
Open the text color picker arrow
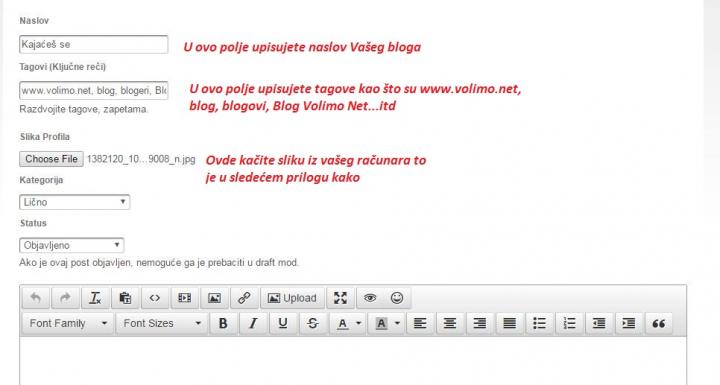pos(359,323)
